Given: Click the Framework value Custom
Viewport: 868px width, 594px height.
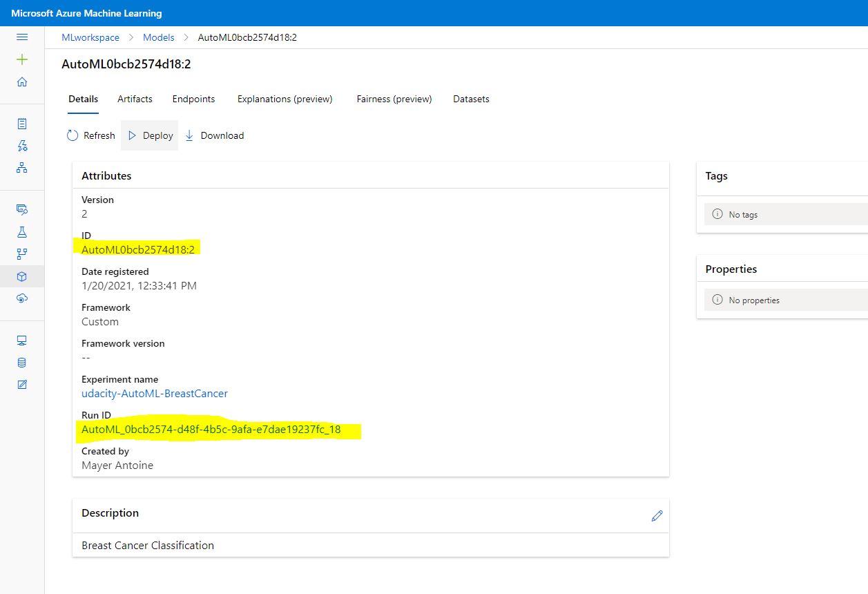Looking at the screenshot, I should point(100,322).
